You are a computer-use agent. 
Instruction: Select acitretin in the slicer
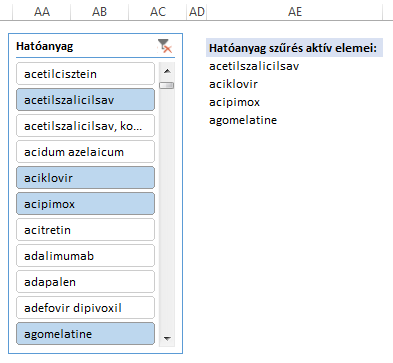(85, 230)
